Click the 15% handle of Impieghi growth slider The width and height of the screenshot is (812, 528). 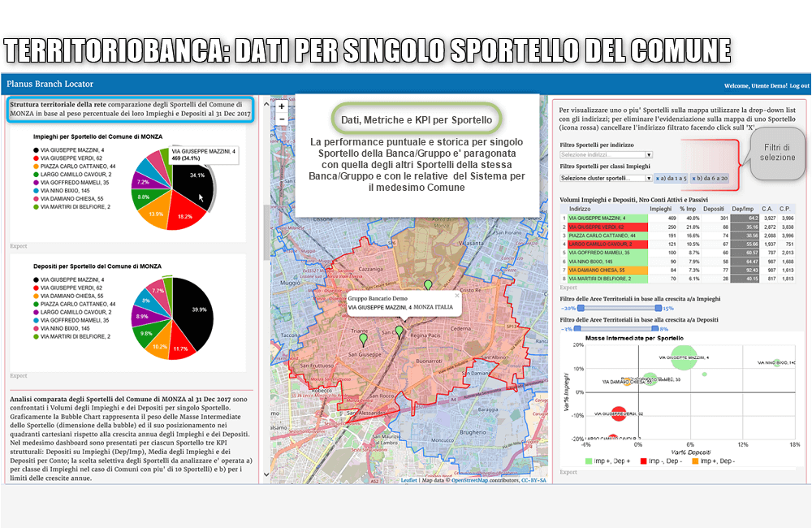pos(659,308)
